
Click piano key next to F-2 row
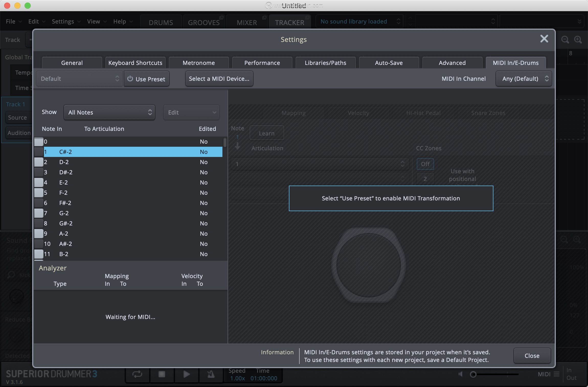[39, 193]
